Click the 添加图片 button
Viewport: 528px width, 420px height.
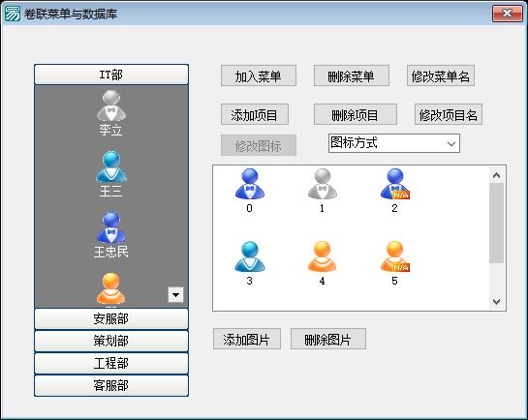coord(246,339)
